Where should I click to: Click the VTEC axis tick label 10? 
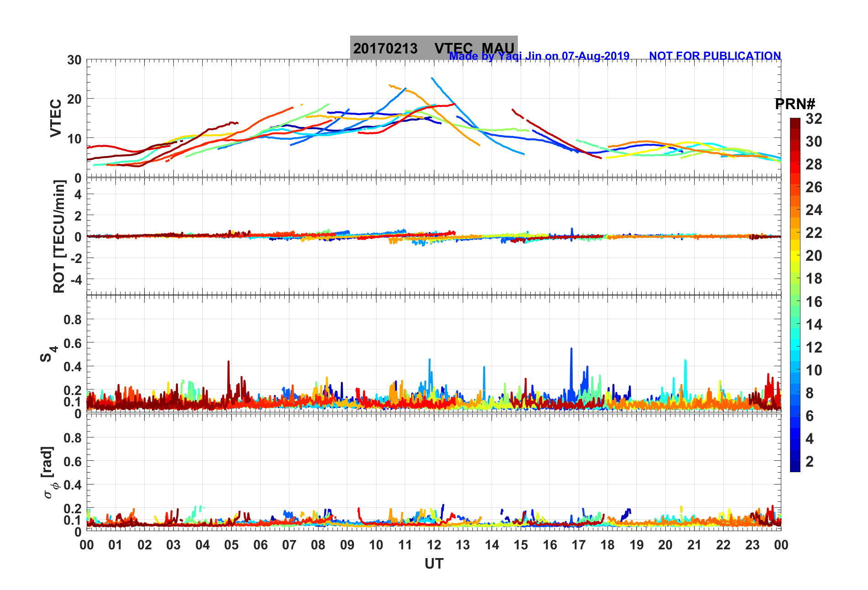[x=74, y=139]
